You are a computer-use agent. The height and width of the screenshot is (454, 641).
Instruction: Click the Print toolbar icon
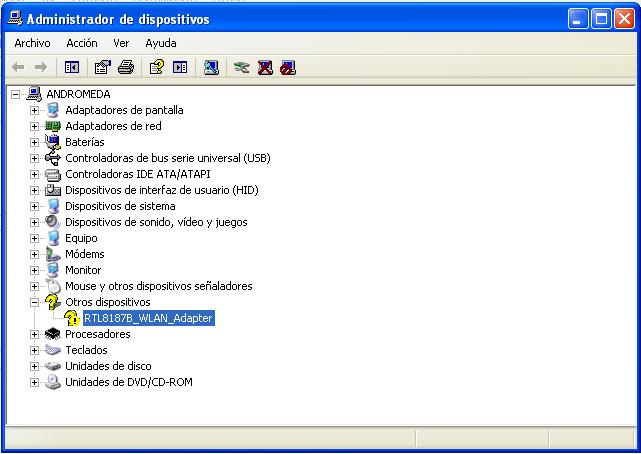point(125,67)
